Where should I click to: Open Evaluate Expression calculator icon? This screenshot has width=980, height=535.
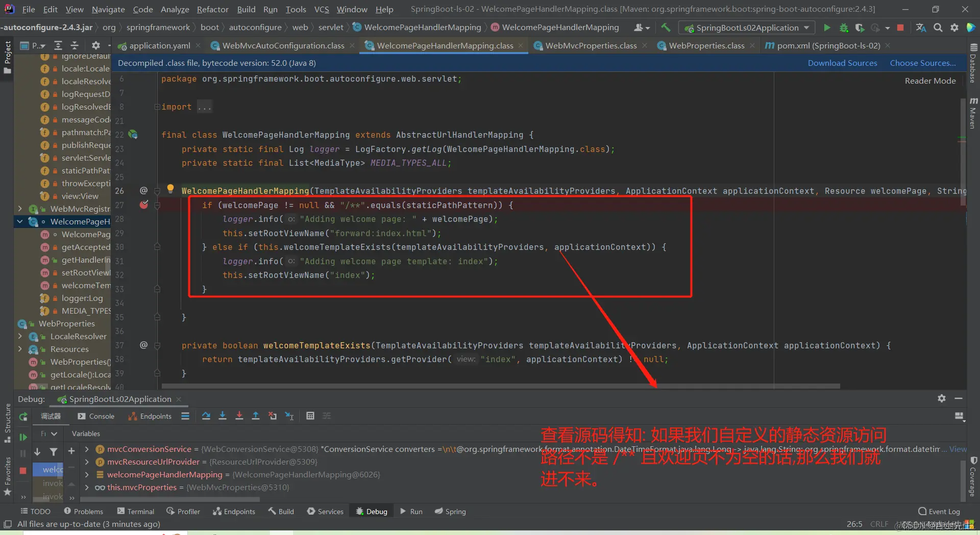point(310,416)
